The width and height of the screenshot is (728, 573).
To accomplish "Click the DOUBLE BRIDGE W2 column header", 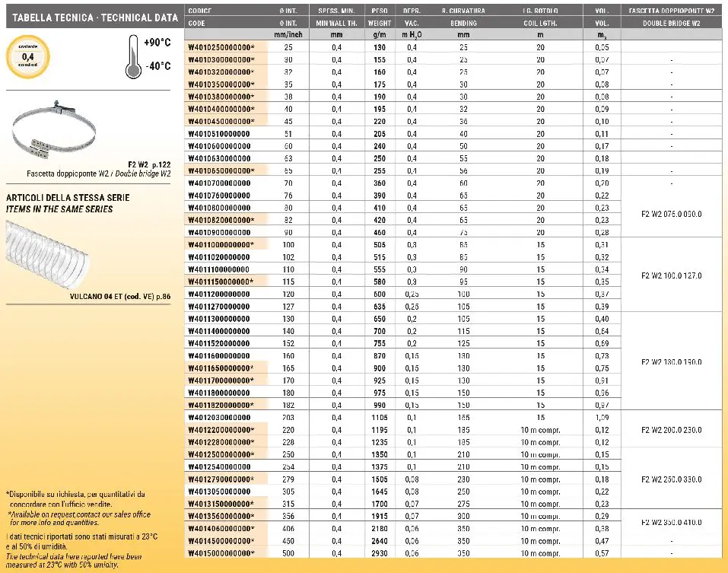I will pos(671,24).
